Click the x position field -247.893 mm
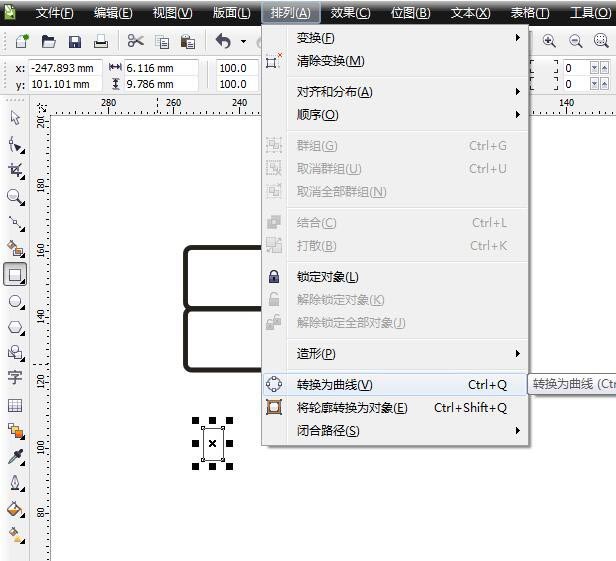This screenshot has width=616, height=561. 65,68
